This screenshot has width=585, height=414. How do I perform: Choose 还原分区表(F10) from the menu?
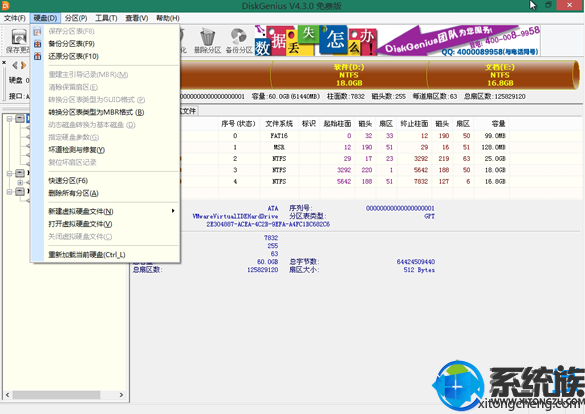[73, 56]
